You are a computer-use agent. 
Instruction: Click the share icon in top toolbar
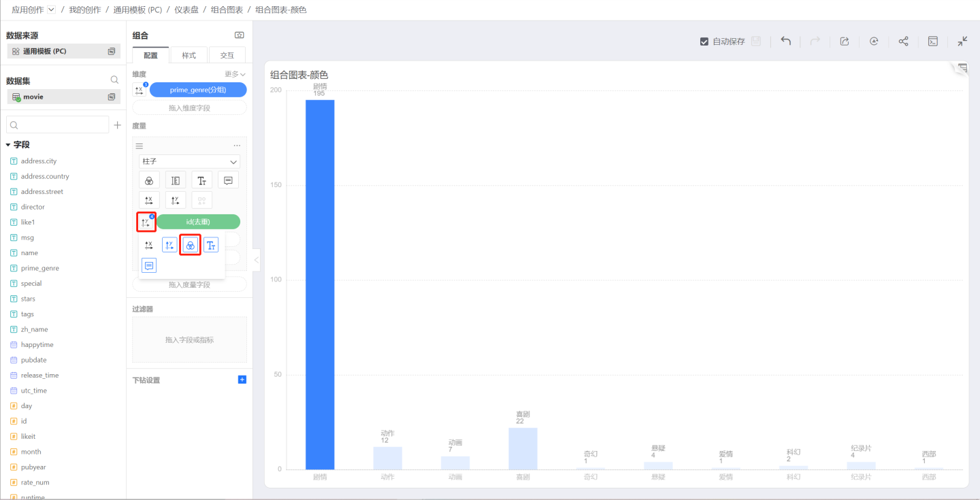903,41
